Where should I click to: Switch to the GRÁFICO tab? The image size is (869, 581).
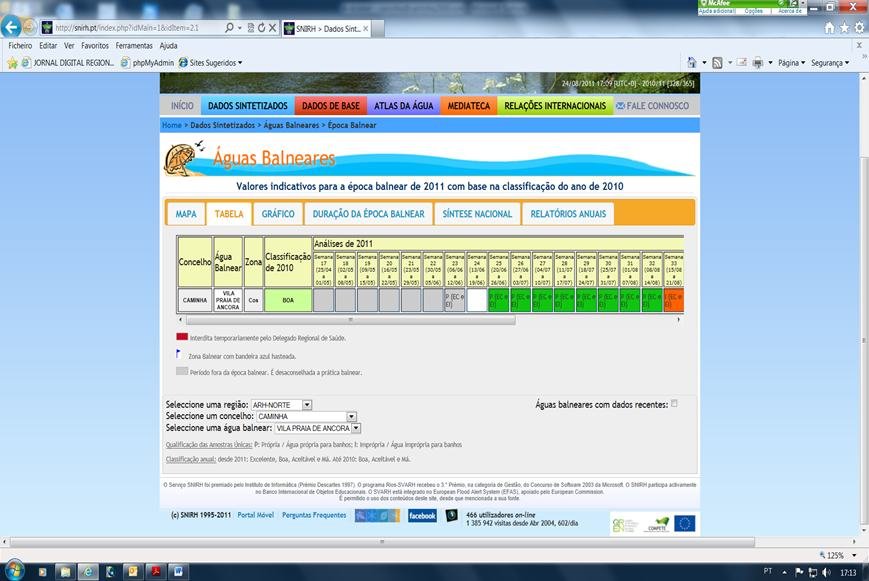coord(278,214)
